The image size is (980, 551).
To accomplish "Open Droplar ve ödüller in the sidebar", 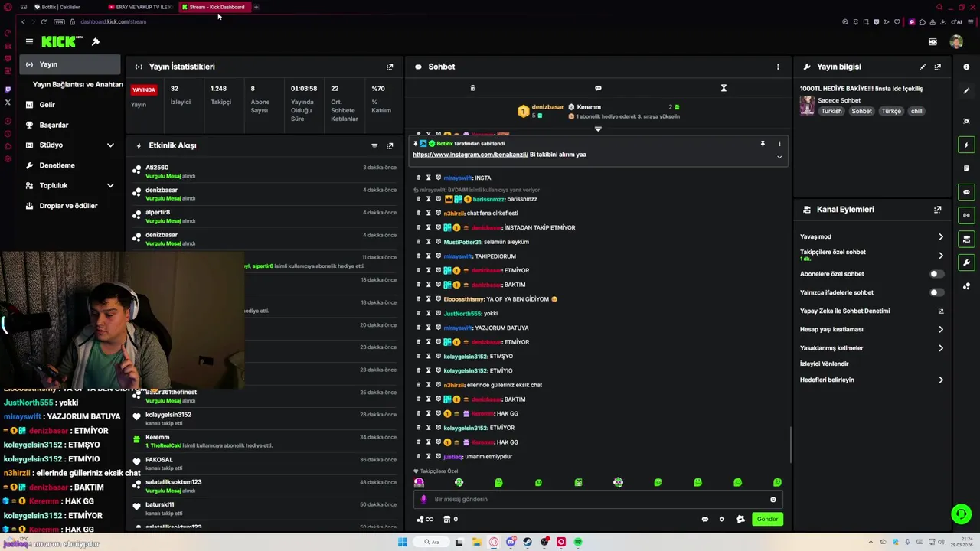I will point(70,206).
